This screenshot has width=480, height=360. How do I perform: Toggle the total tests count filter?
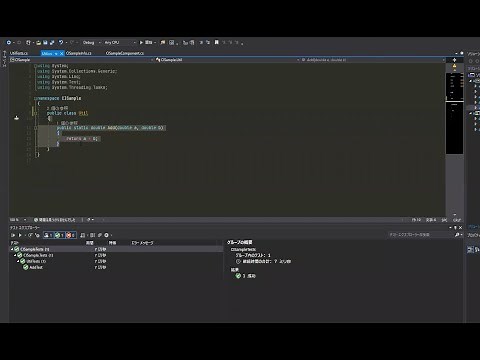(x=48, y=235)
